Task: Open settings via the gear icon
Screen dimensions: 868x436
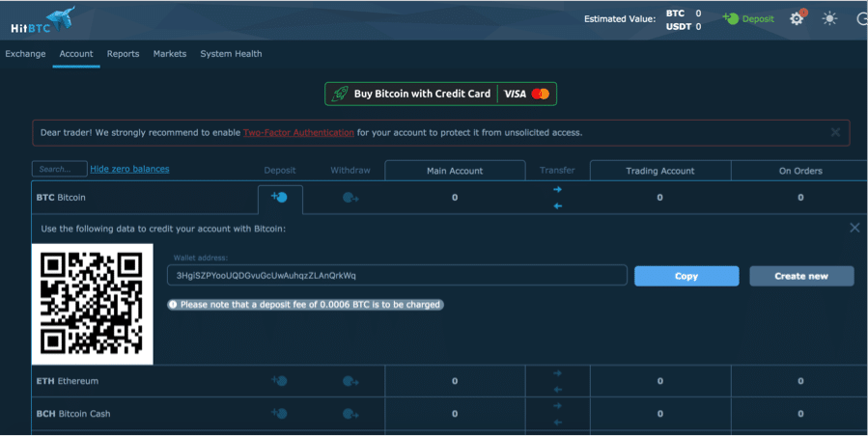Action: click(797, 18)
